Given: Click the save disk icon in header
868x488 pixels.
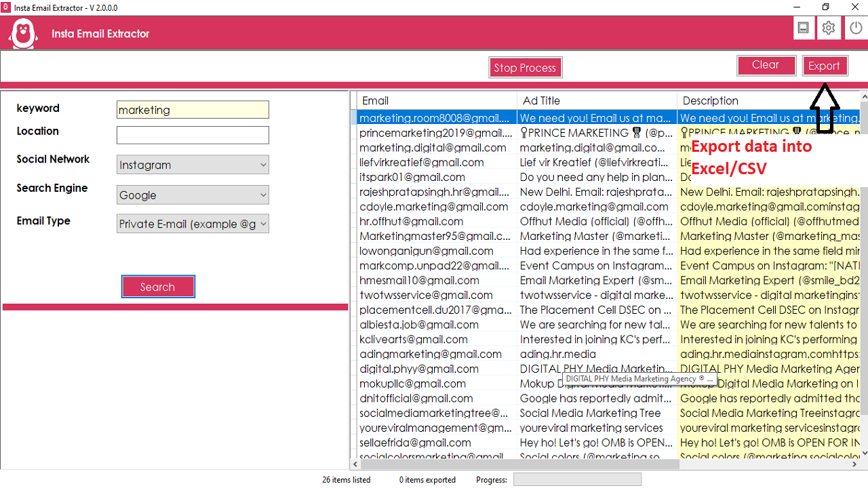Looking at the screenshot, I should point(804,28).
